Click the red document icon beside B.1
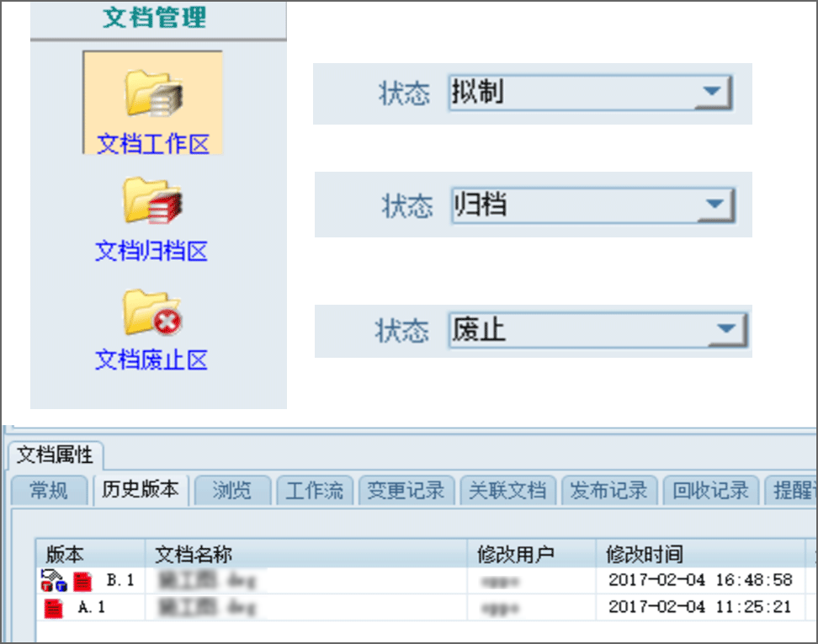The height and width of the screenshot is (644, 818). tap(82, 581)
